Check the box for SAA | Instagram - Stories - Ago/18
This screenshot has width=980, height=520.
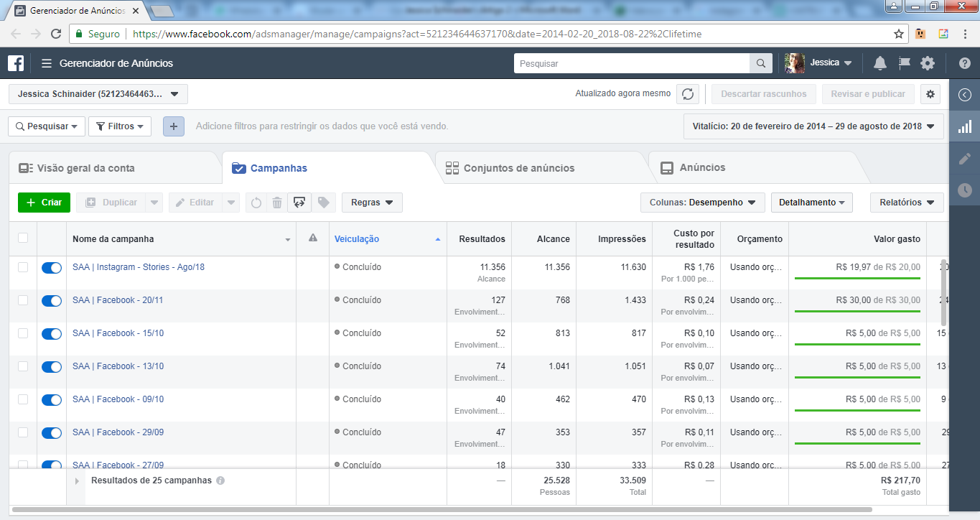[x=23, y=267]
